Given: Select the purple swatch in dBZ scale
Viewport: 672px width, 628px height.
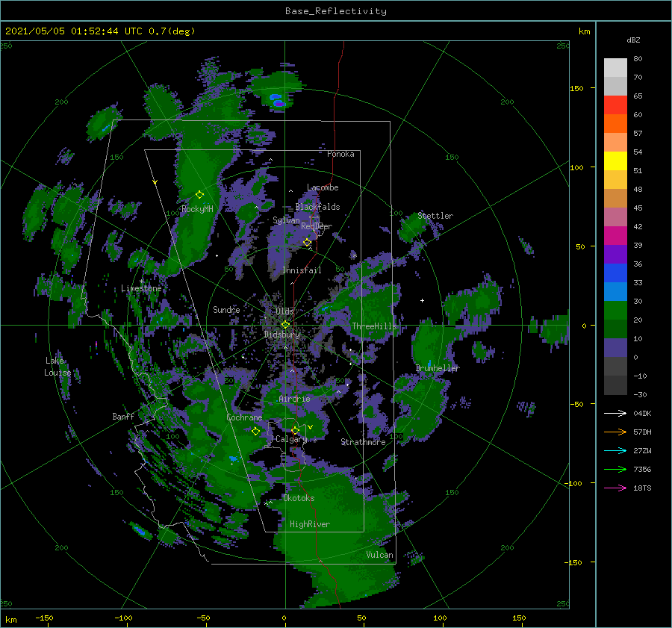Looking at the screenshot, I should pos(615,255).
